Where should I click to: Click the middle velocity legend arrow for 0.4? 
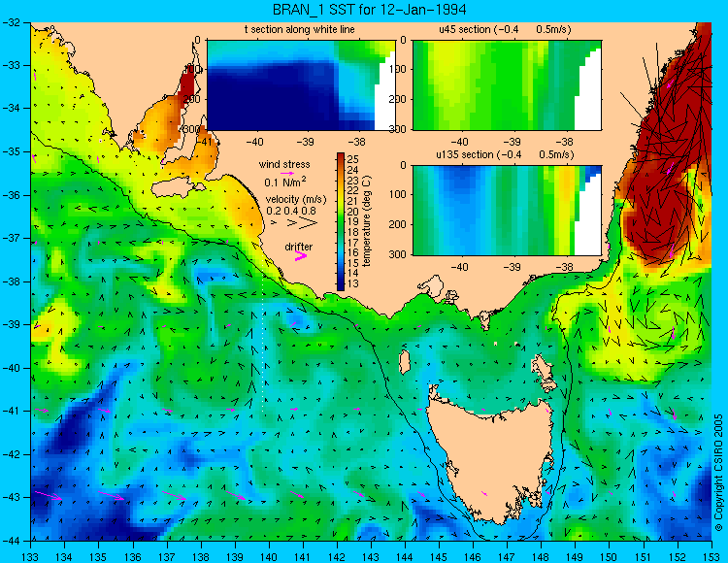pyautogui.click(x=292, y=223)
